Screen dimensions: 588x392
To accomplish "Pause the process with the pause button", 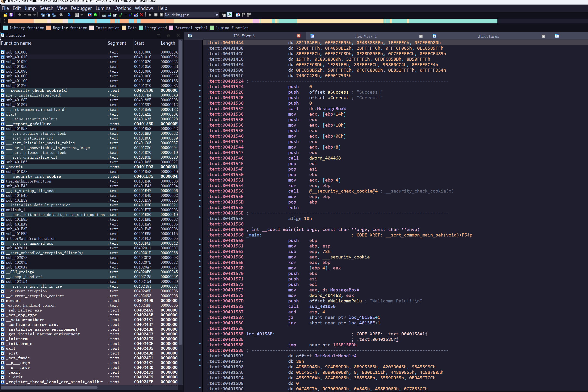I will coord(156,15).
